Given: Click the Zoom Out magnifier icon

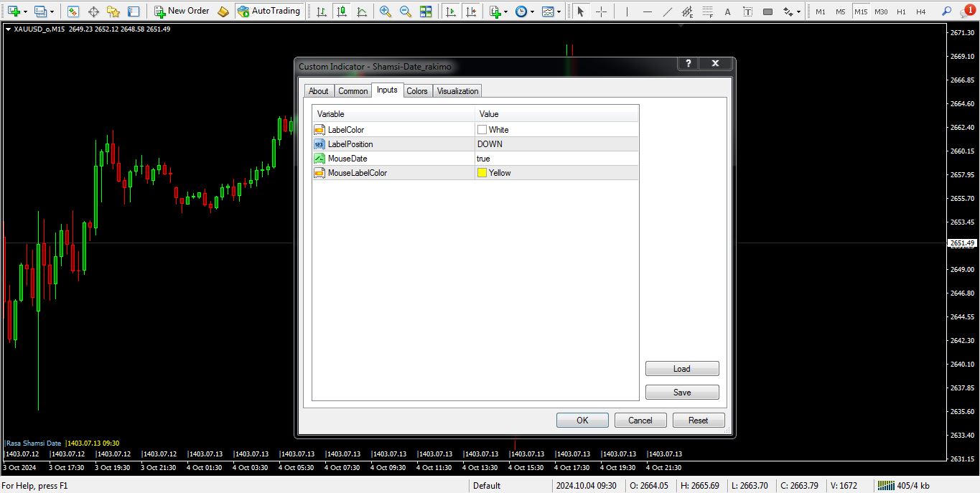Looking at the screenshot, I should (406, 11).
